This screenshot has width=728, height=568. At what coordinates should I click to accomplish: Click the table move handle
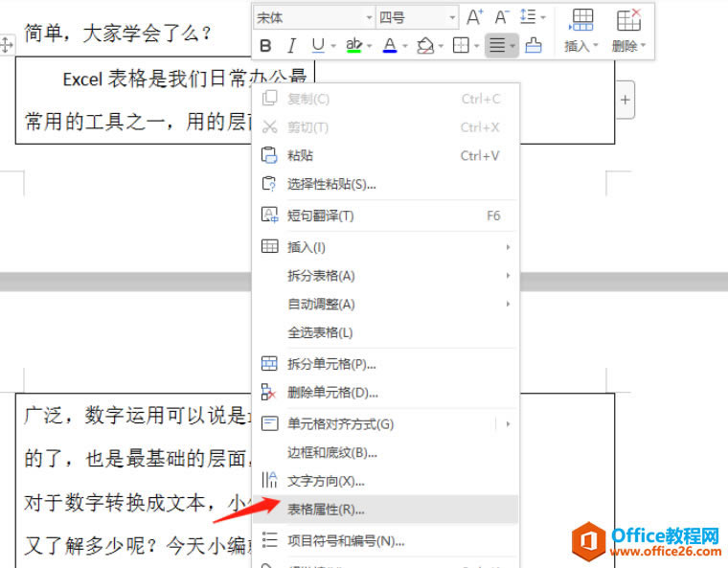7,45
